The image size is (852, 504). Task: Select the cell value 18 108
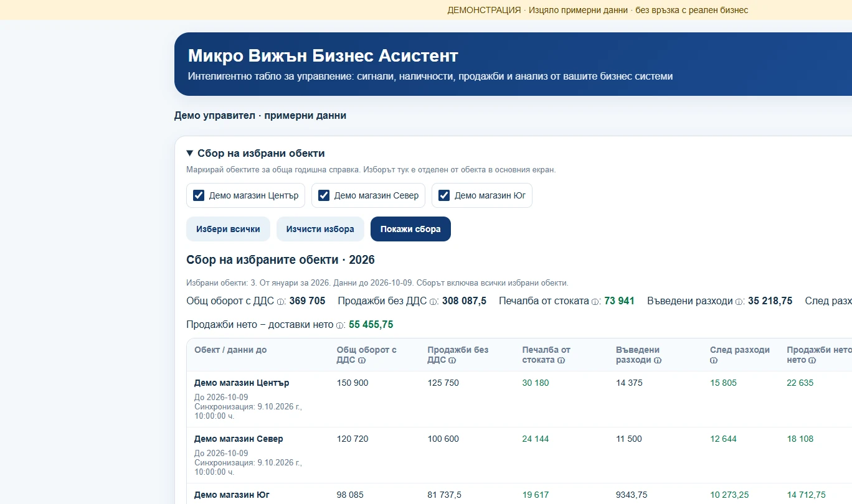pyautogui.click(x=800, y=439)
